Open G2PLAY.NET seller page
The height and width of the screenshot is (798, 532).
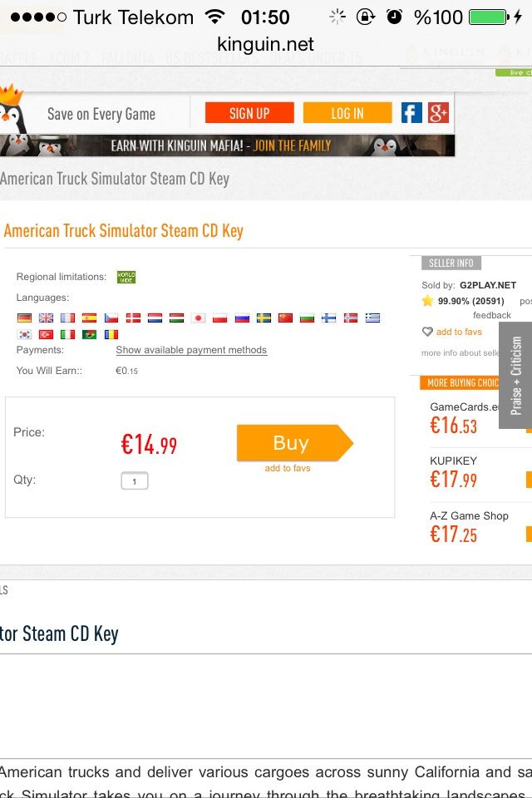point(488,285)
